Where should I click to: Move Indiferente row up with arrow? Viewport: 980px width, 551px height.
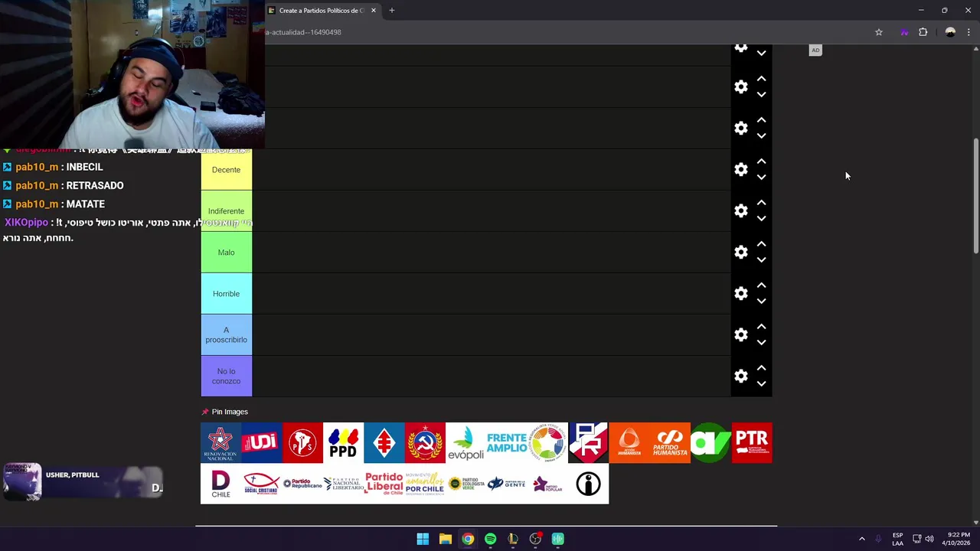click(761, 203)
